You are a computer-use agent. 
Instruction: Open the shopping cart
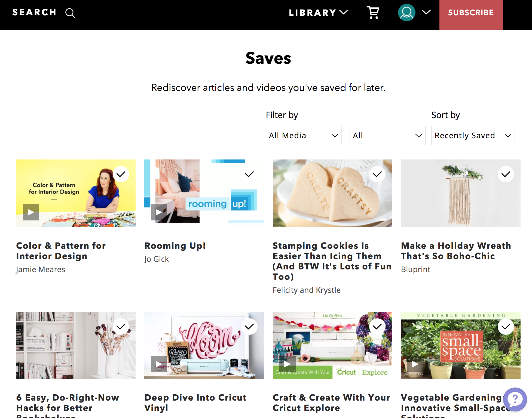(373, 13)
